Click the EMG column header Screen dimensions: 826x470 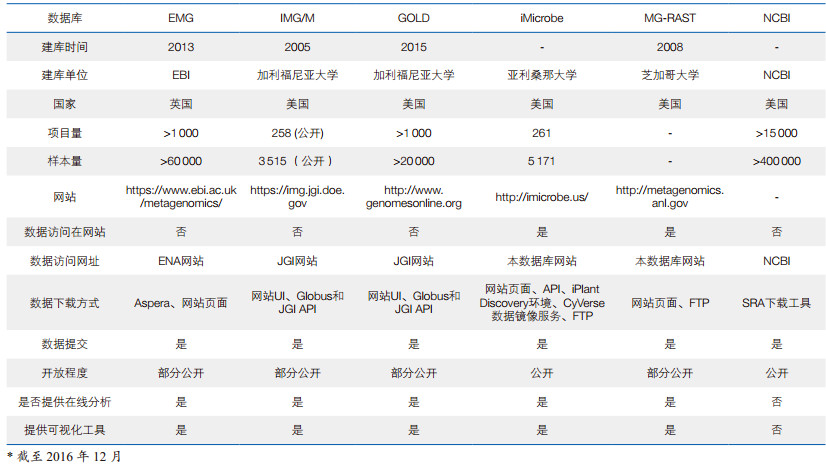[x=181, y=18]
